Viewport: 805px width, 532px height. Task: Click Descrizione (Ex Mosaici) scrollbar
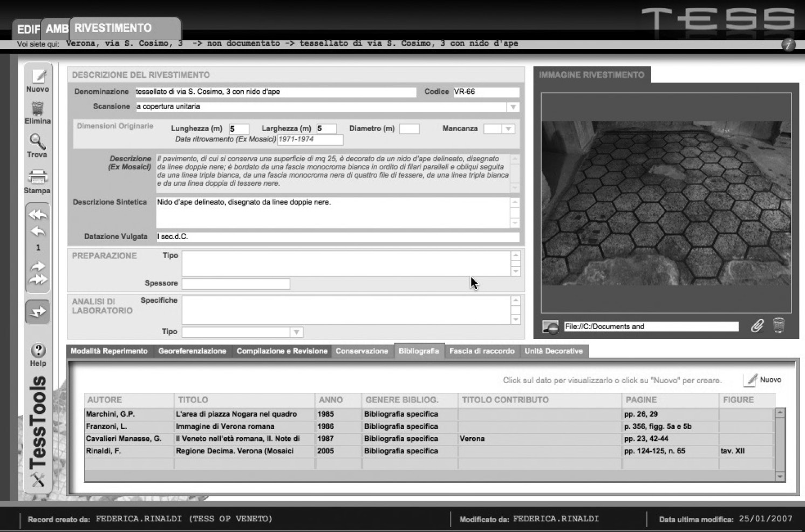point(515,173)
